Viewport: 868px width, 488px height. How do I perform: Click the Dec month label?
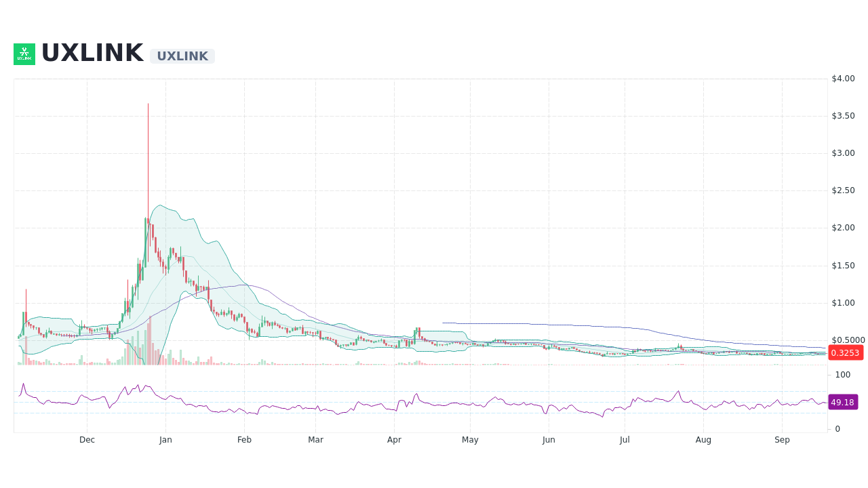[x=87, y=439]
